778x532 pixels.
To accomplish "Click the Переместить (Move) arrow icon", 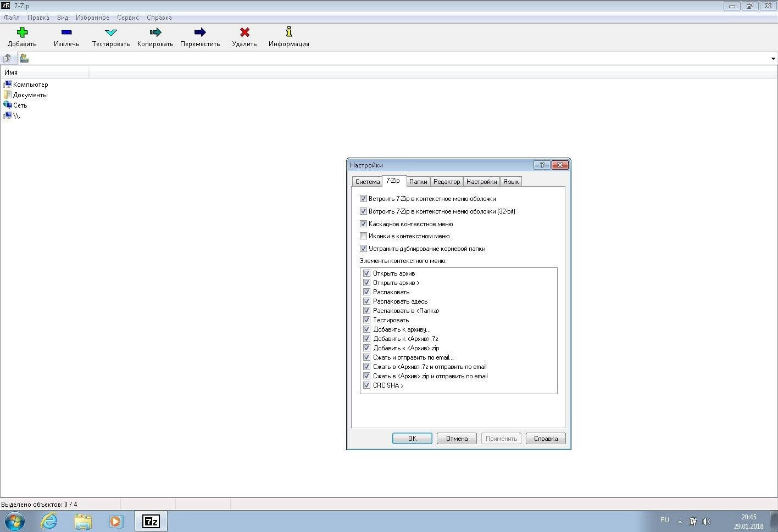I will click(x=200, y=32).
